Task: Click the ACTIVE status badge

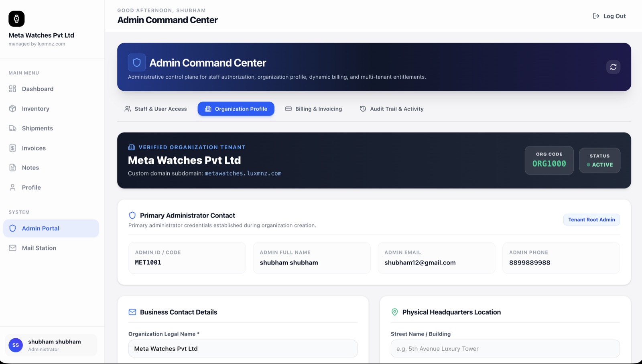Action: click(x=599, y=161)
